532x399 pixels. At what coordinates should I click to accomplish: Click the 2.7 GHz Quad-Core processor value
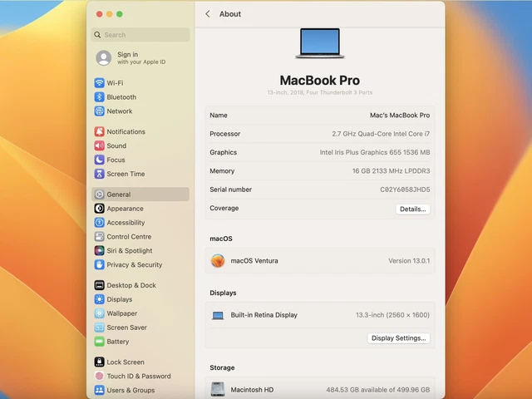381,134
